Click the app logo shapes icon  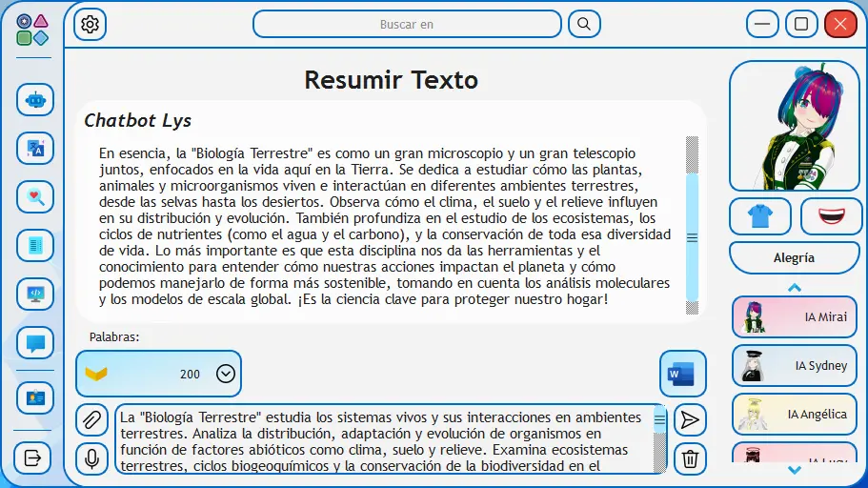[x=32, y=30]
